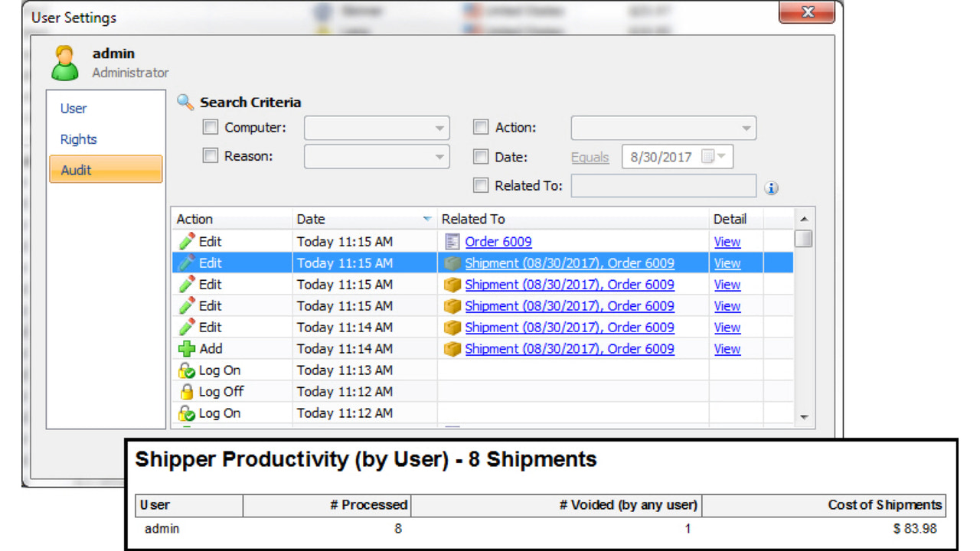The height and width of the screenshot is (551, 980).
Task: Enable the Computer filter checkbox
Action: pyautogui.click(x=210, y=127)
